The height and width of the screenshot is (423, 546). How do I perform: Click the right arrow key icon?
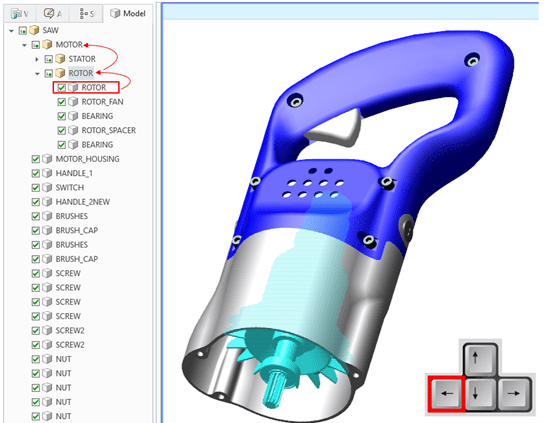[x=514, y=393]
